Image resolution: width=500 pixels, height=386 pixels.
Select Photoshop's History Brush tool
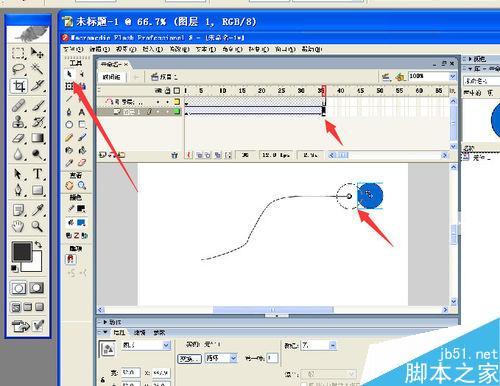(37, 122)
